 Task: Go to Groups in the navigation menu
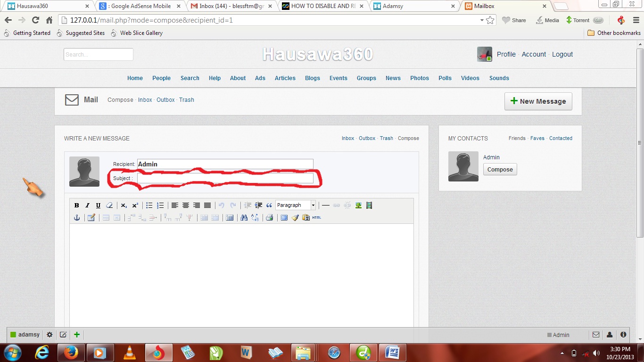pyautogui.click(x=366, y=78)
